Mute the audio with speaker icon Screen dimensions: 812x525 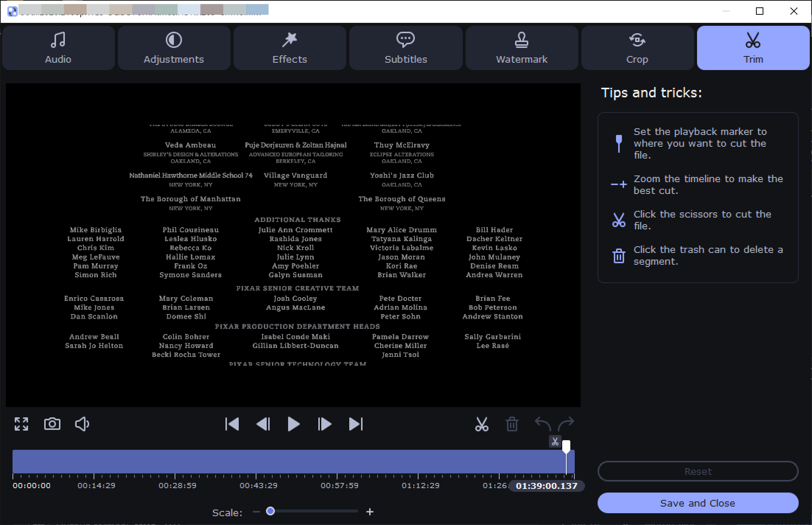tap(82, 424)
